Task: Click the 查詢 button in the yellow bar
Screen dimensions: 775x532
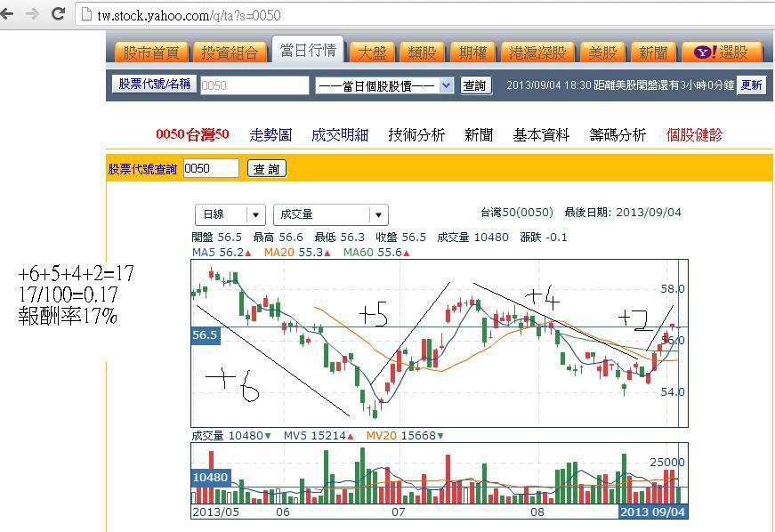Action: [x=267, y=169]
